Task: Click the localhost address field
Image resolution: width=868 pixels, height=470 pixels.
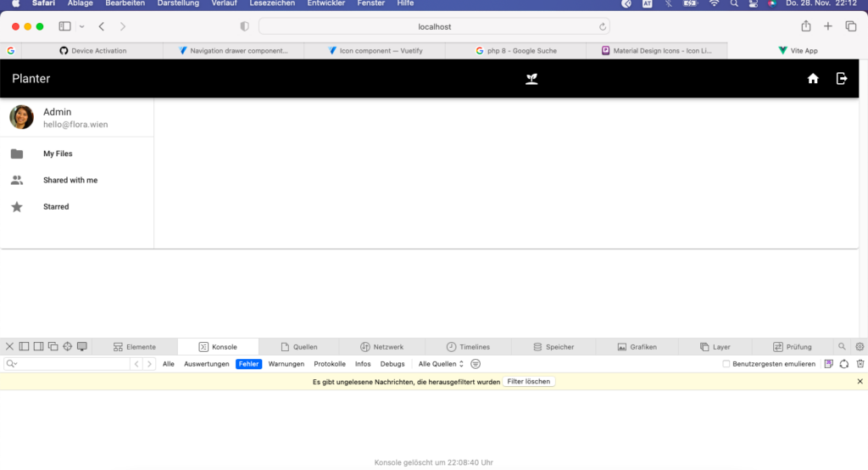Action: pos(435,26)
